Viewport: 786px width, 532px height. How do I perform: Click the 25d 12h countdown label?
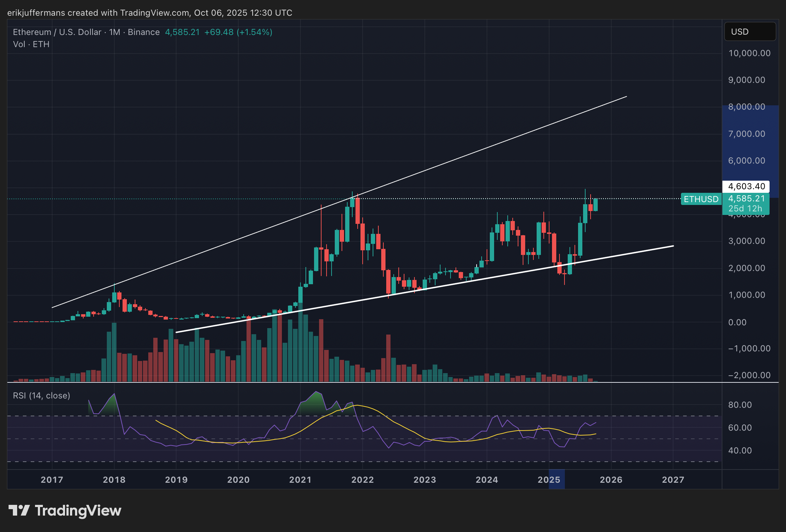pos(745,209)
